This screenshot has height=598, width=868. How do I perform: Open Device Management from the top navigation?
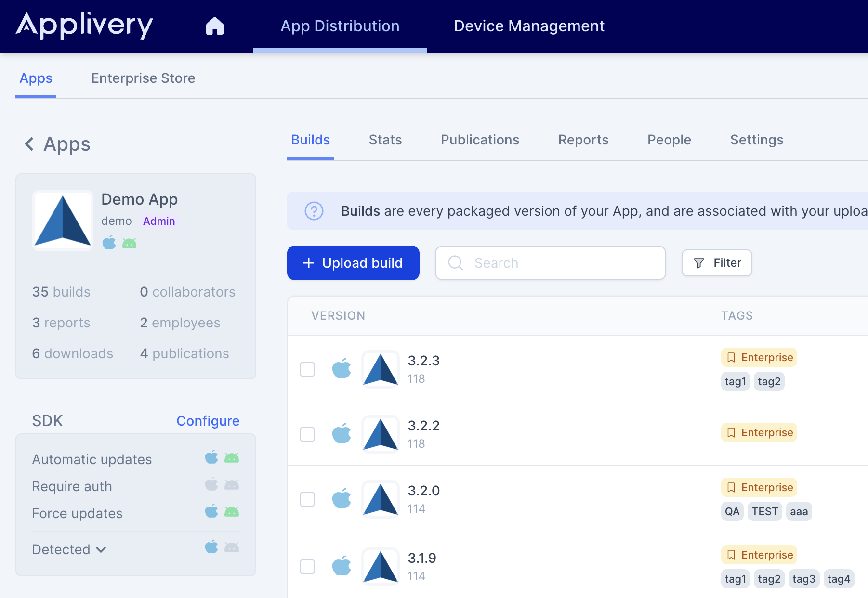point(529,26)
